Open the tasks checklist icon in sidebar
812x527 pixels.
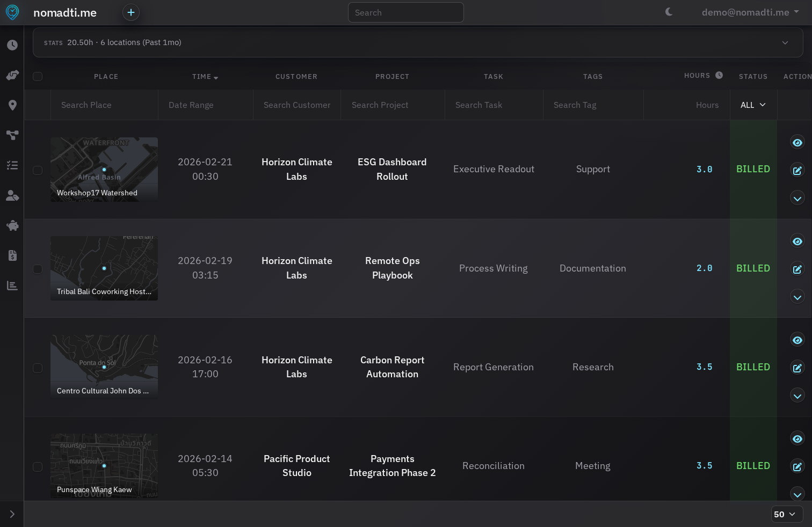12,165
